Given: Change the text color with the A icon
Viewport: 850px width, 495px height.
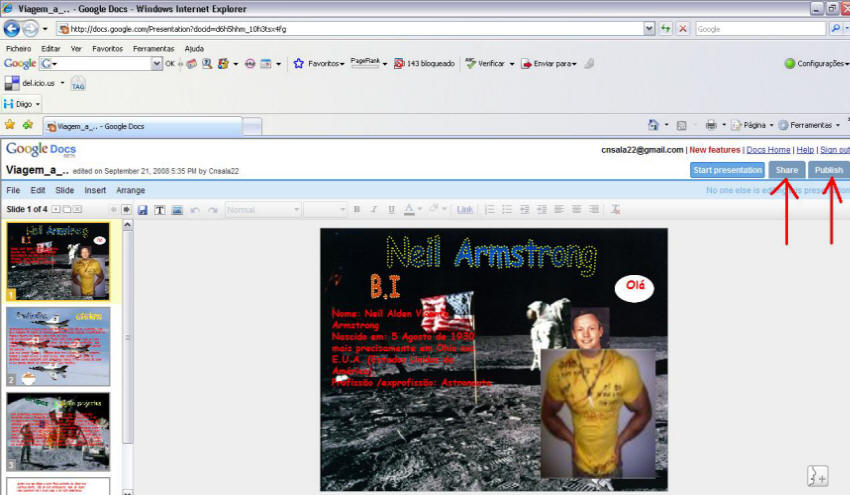Looking at the screenshot, I should (409, 209).
